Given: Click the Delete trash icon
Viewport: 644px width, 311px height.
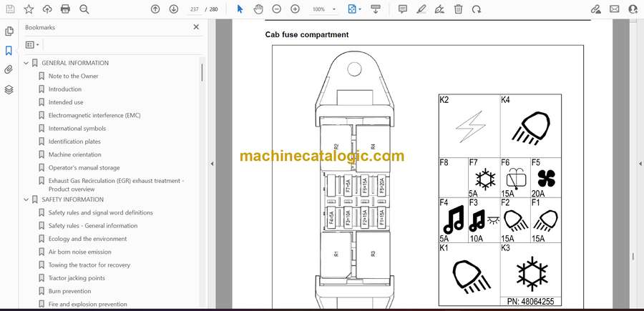Looking at the screenshot, I should click(x=458, y=9).
